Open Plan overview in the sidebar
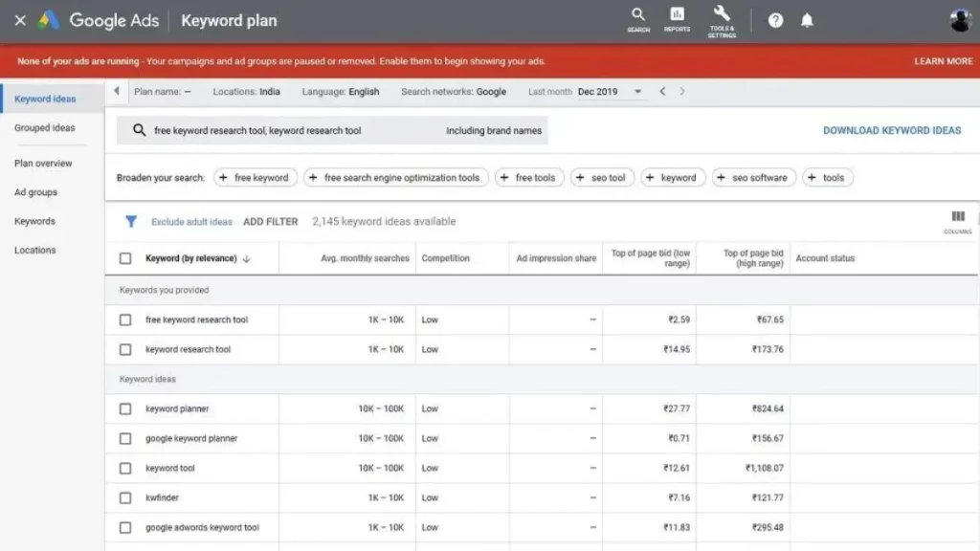 [43, 163]
